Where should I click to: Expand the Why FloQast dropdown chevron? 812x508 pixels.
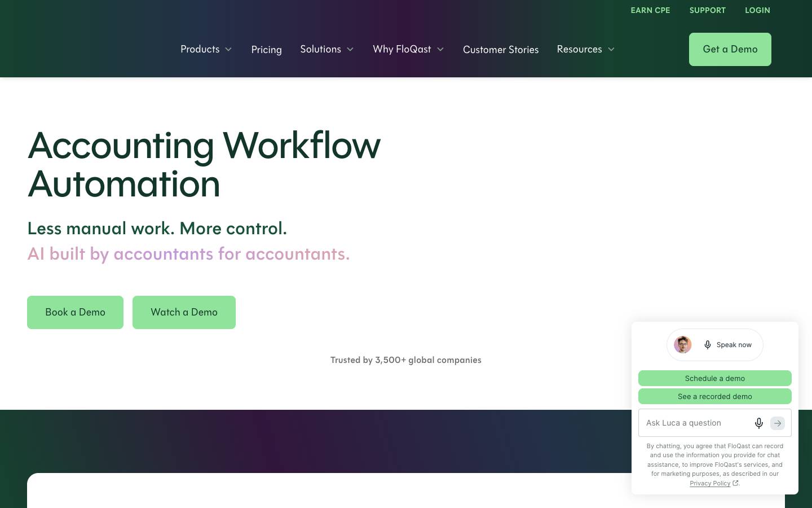pos(440,50)
